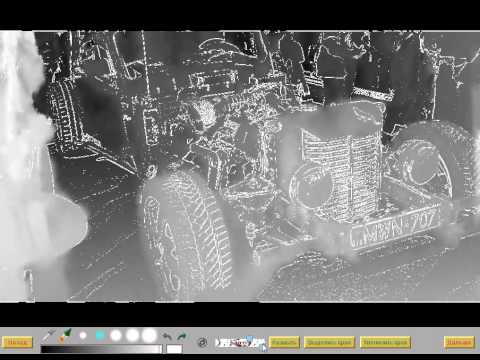Choose the second-largest brush circle
This screenshot has height=360, width=480.
click(x=132, y=335)
